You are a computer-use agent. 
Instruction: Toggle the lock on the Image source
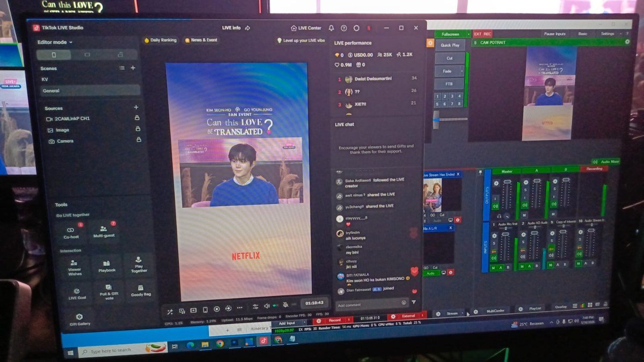pos(137,129)
